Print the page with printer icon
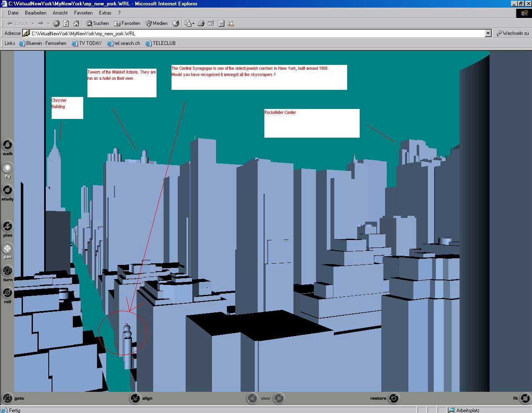 point(201,23)
